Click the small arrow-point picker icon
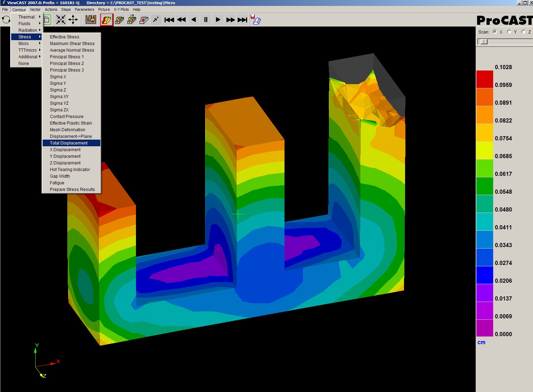This screenshot has width=533, height=392. [x=156, y=20]
